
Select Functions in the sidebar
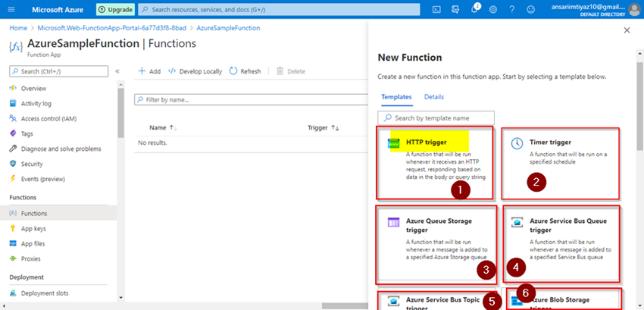(x=58, y=214)
